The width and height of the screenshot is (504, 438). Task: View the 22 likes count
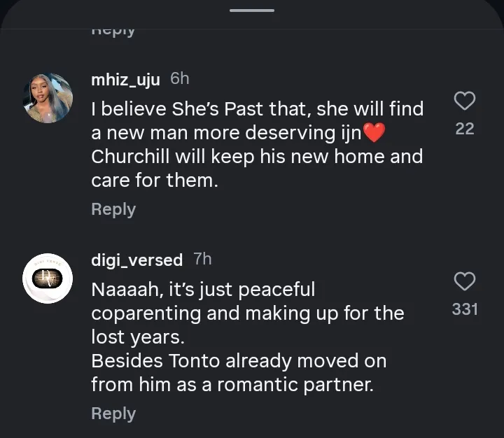pyautogui.click(x=465, y=129)
